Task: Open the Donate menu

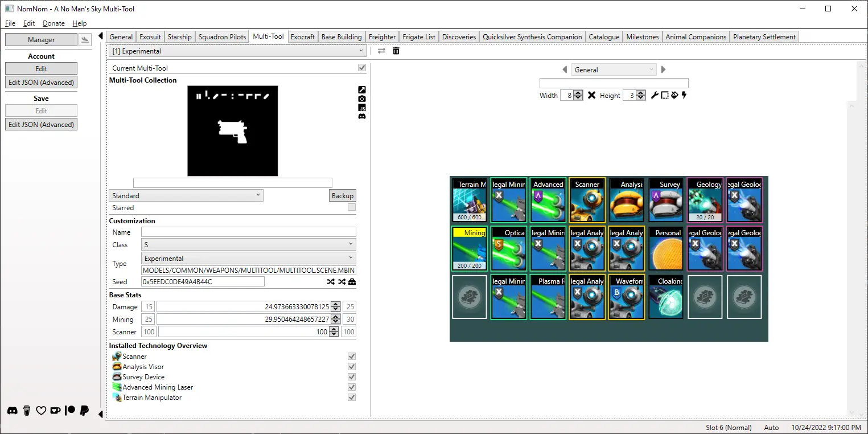Action: [x=54, y=23]
